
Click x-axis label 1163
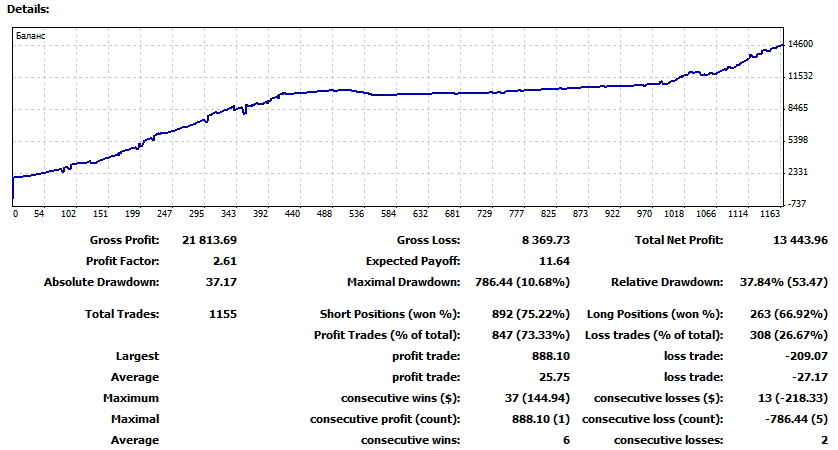coord(770,214)
